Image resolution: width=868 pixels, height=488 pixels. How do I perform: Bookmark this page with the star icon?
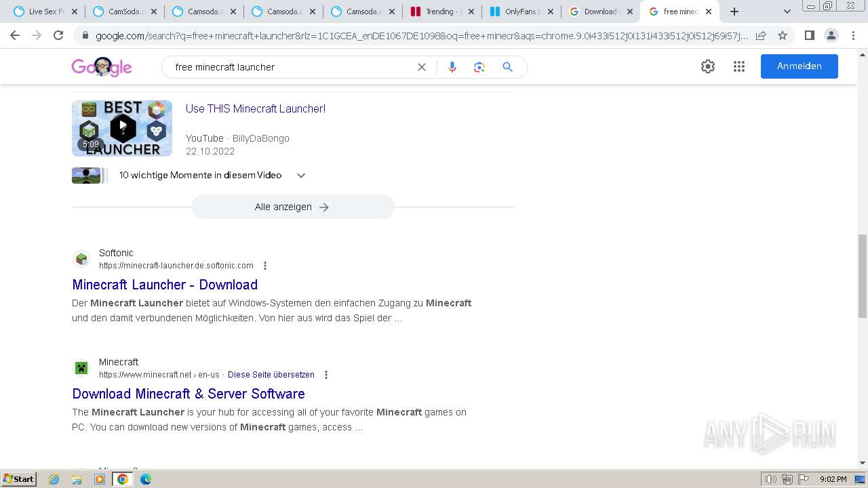[x=783, y=35]
